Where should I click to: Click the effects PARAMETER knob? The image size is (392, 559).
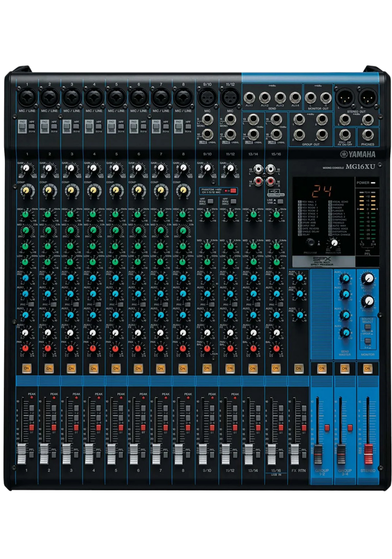tap(334, 243)
